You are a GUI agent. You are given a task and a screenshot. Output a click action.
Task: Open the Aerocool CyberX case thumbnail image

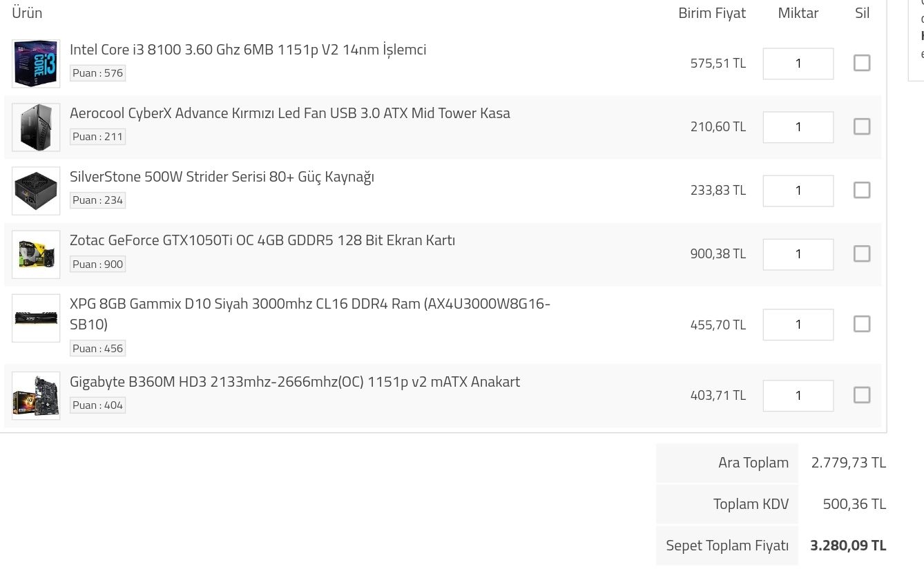tap(36, 127)
